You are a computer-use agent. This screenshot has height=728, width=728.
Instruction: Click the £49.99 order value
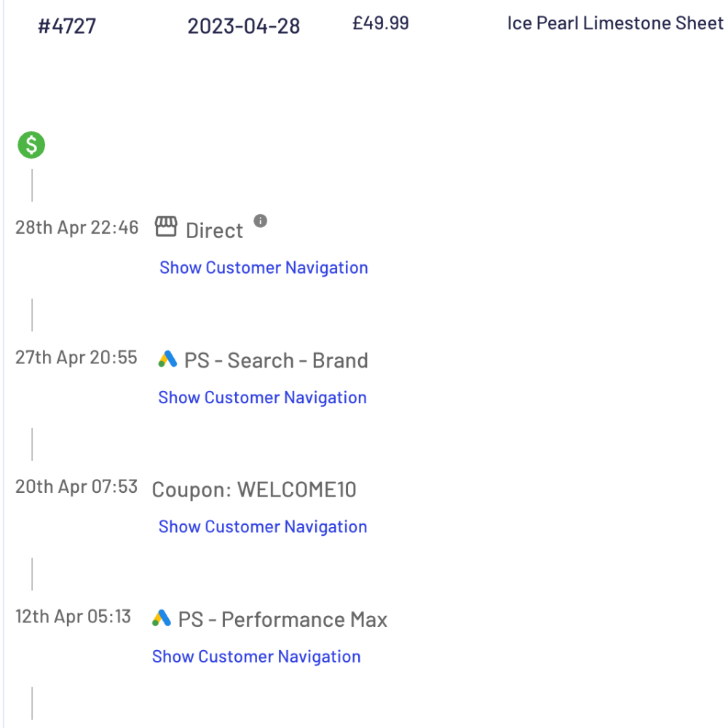[x=381, y=22]
